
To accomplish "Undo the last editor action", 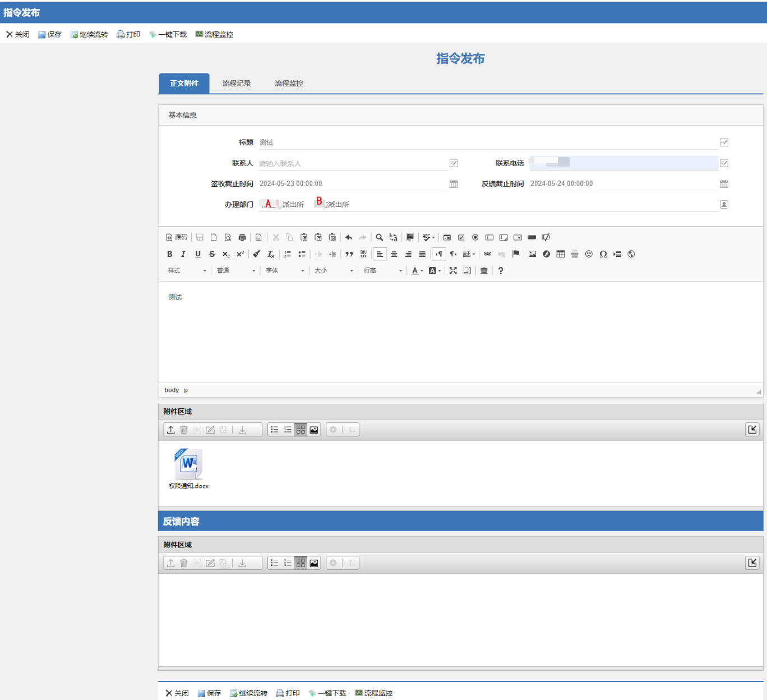I will tap(349, 237).
